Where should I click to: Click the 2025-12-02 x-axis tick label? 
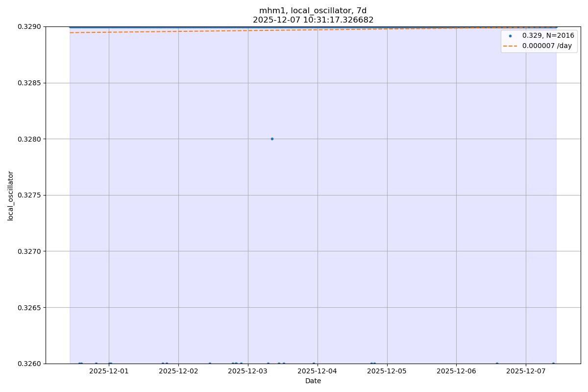pos(178,371)
